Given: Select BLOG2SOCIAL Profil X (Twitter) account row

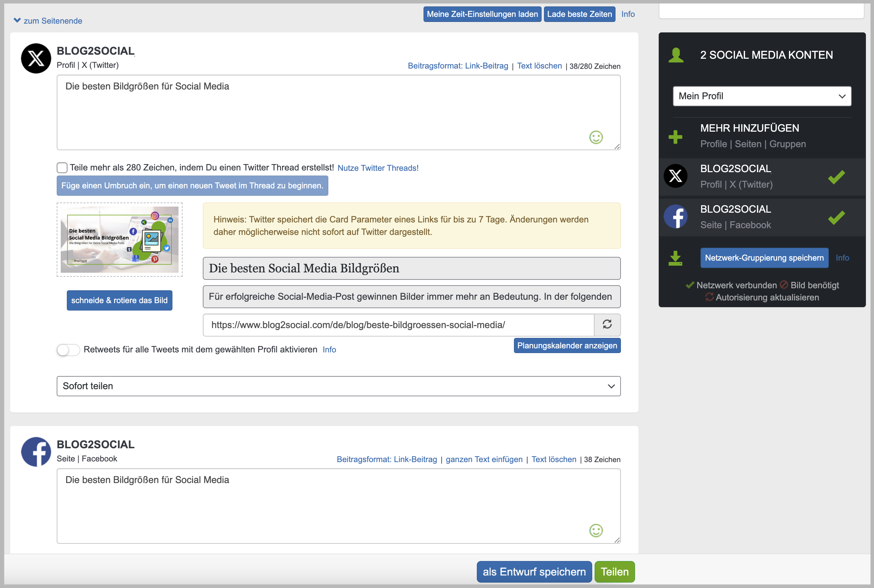Looking at the screenshot, I should tap(762, 177).
